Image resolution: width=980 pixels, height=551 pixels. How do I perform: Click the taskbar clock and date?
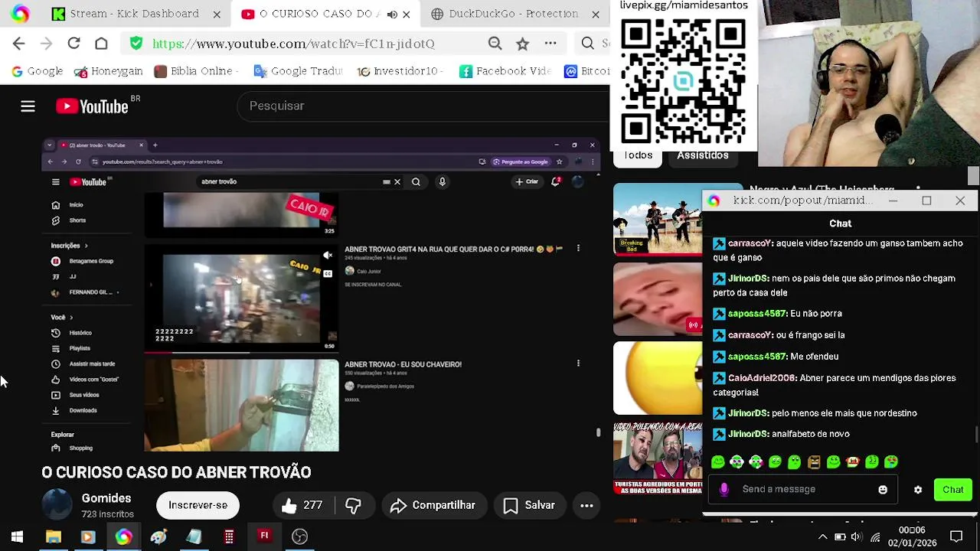tap(911, 536)
